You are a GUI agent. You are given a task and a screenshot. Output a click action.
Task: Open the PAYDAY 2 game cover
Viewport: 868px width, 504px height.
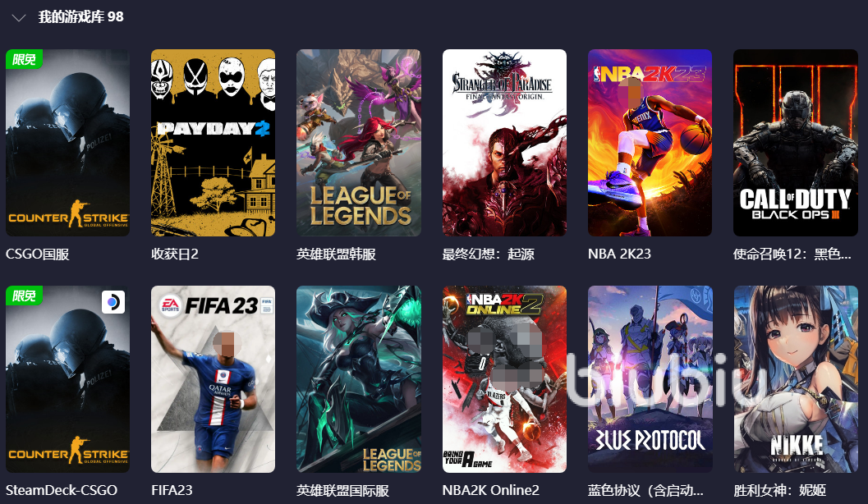214,143
